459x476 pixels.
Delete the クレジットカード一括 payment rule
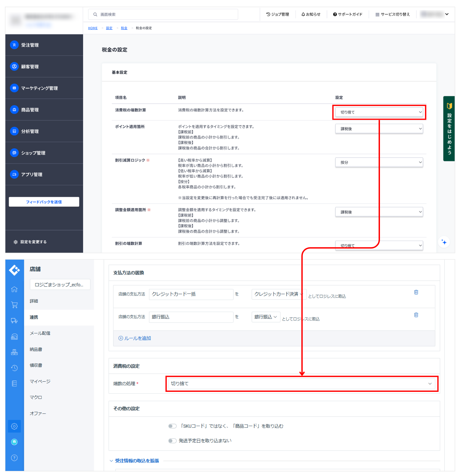[416, 292]
